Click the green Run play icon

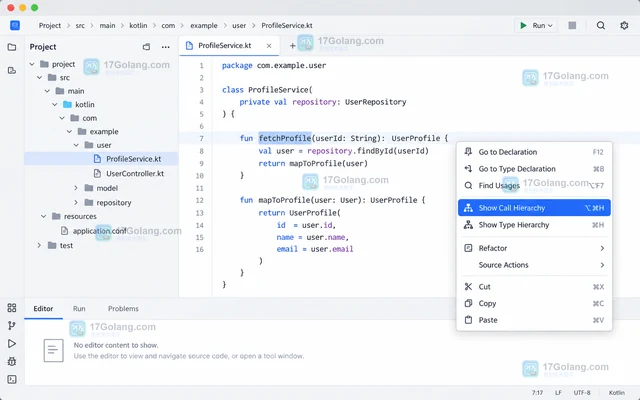(523, 25)
